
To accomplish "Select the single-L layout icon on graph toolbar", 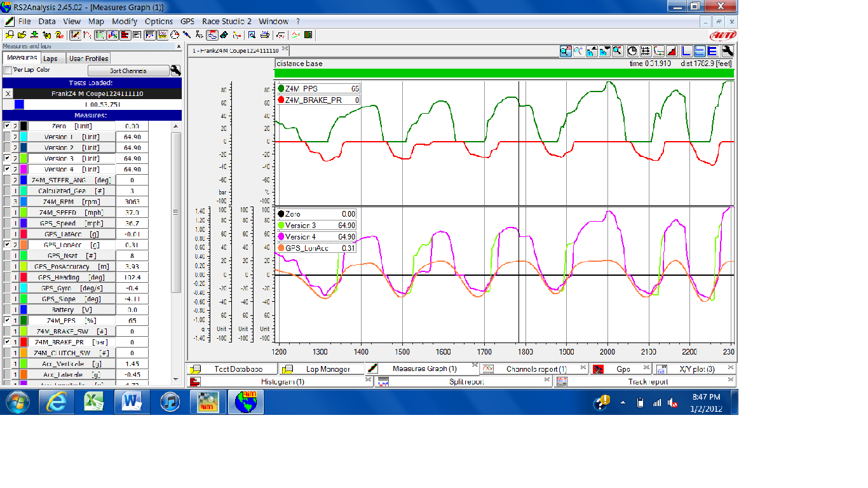I will click(x=686, y=51).
